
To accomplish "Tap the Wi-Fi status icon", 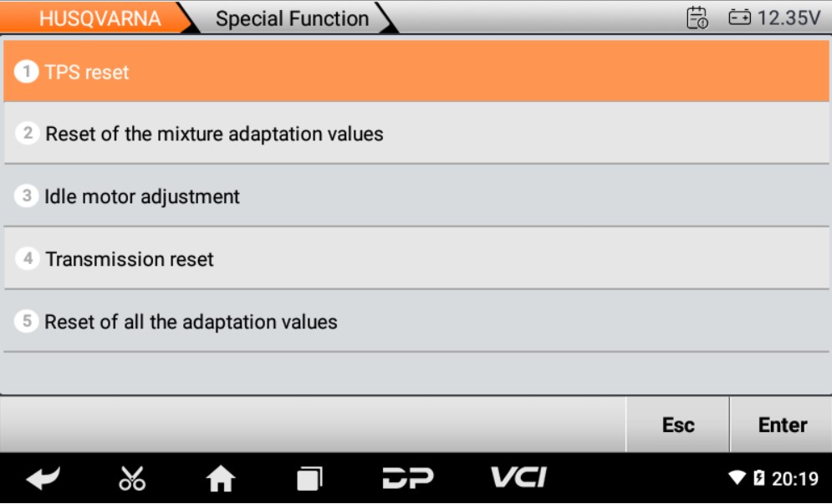I will (x=737, y=478).
